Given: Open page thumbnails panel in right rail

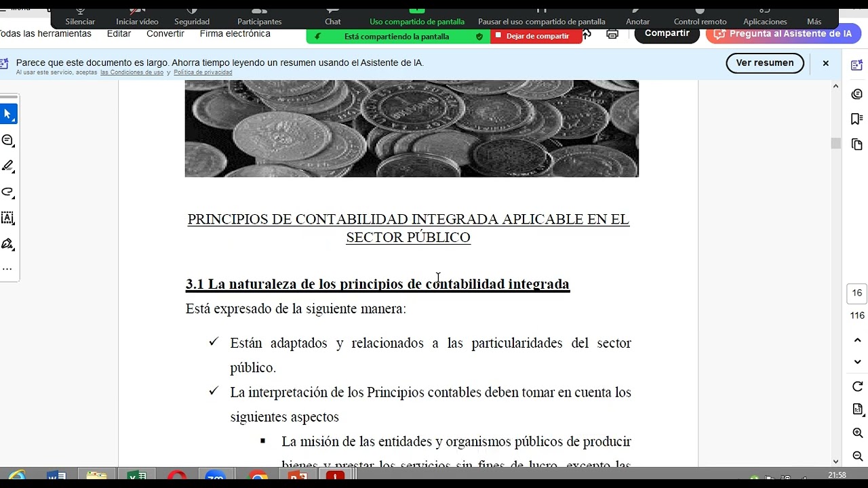Looking at the screenshot, I should (856, 144).
